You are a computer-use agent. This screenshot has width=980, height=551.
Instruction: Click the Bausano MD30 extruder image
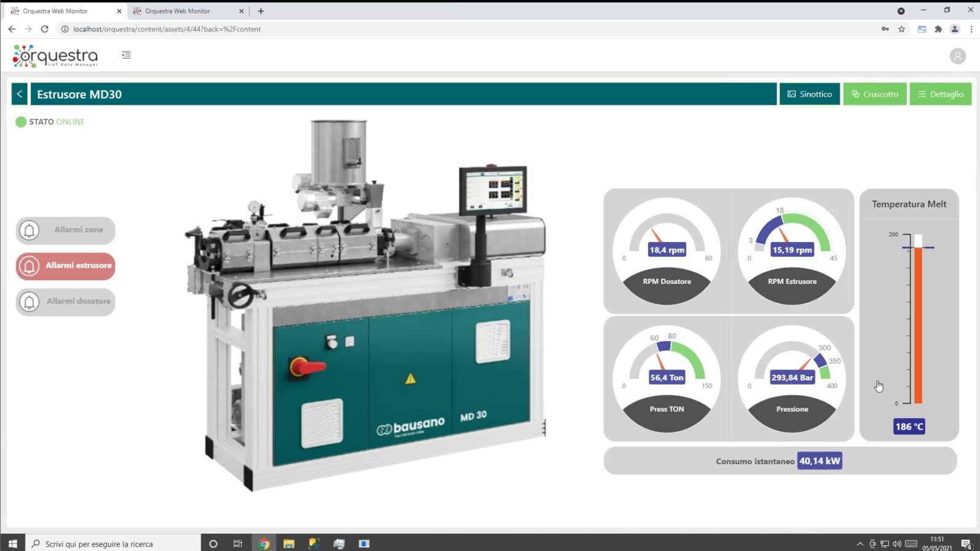pos(366,305)
